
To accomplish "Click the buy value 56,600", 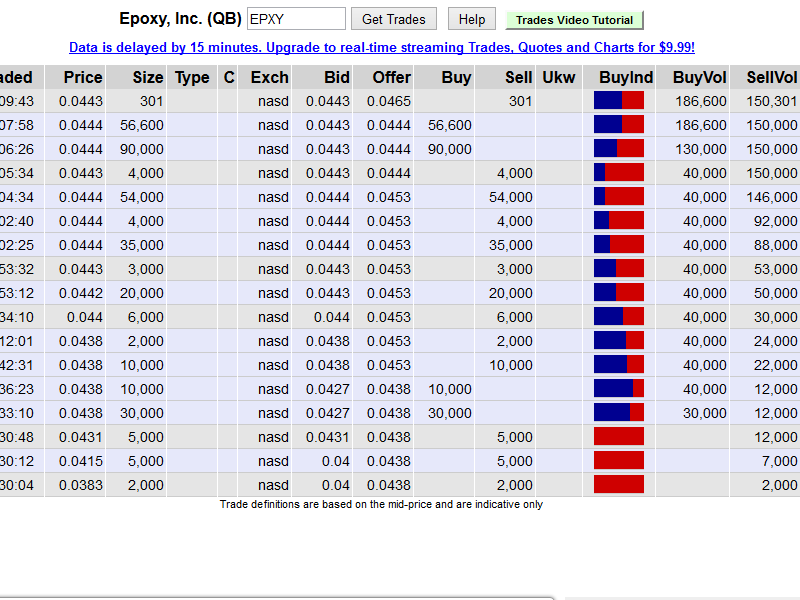I will pos(449,125).
